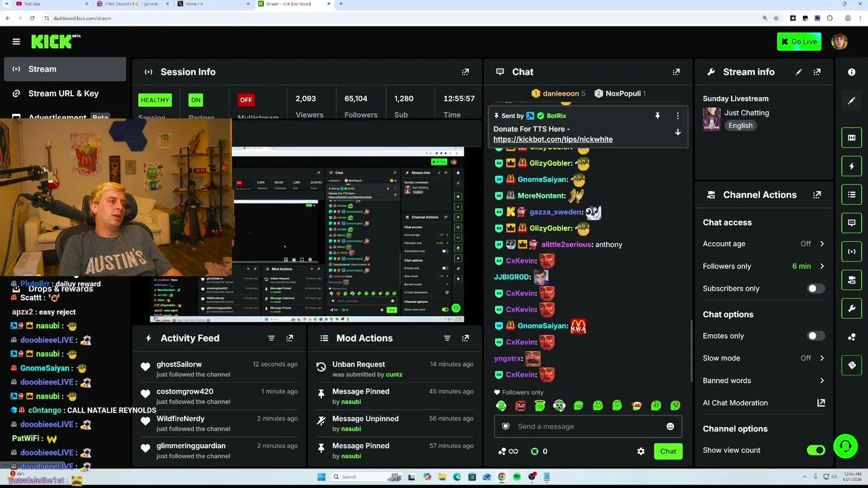Click alittle2serious username in chat
The height and width of the screenshot is (488, 868).
tap(566, 245)
